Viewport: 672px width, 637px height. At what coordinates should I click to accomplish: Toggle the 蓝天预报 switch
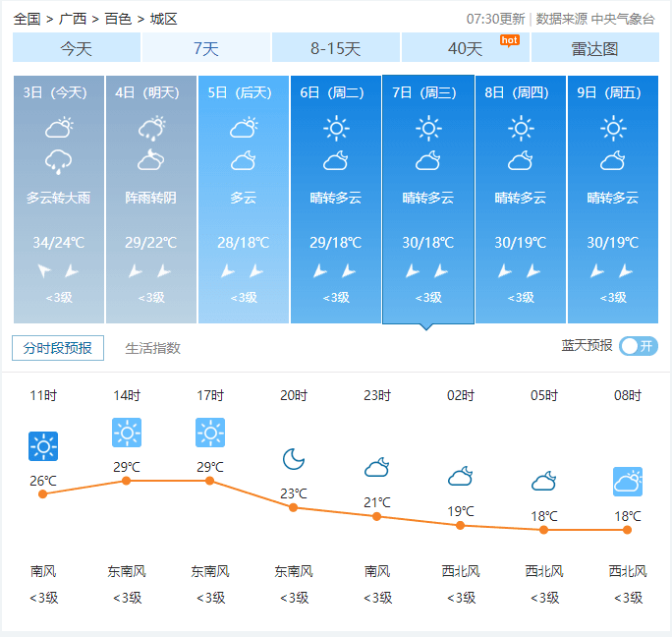pyautogui.click(x=639, y=346)
